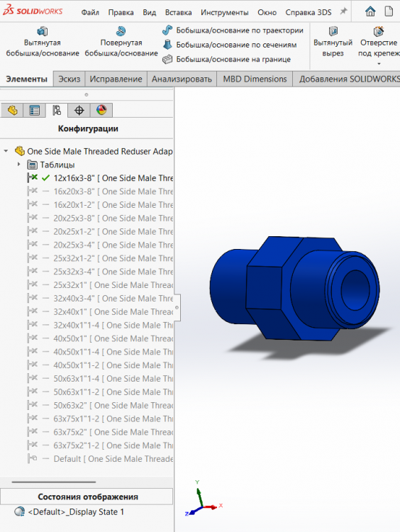Select the Extruded Boss/Base tool icon
The image size is (400, 532).
(42, 31)
